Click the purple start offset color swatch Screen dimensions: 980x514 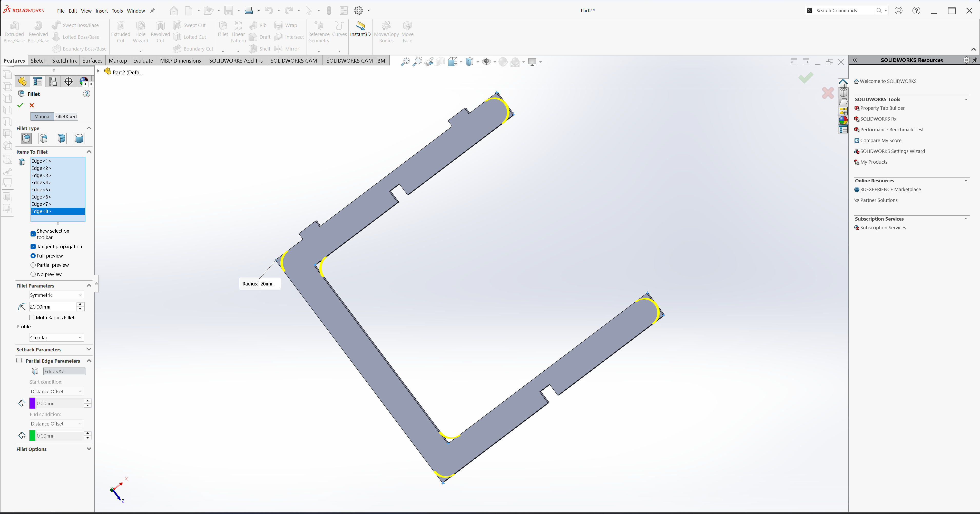click(32, 403)
